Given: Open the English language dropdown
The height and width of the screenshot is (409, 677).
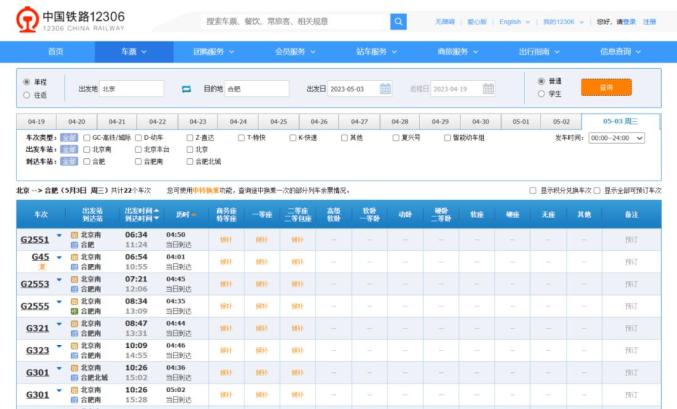Looking at the screenshot, I should pos(513,21).
